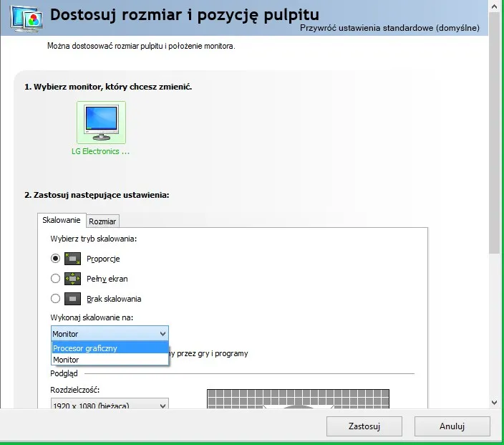Viewport: 504px width, 445px height.
Task: Choose Procesor graficzny from the list
Action: point(110,348)
